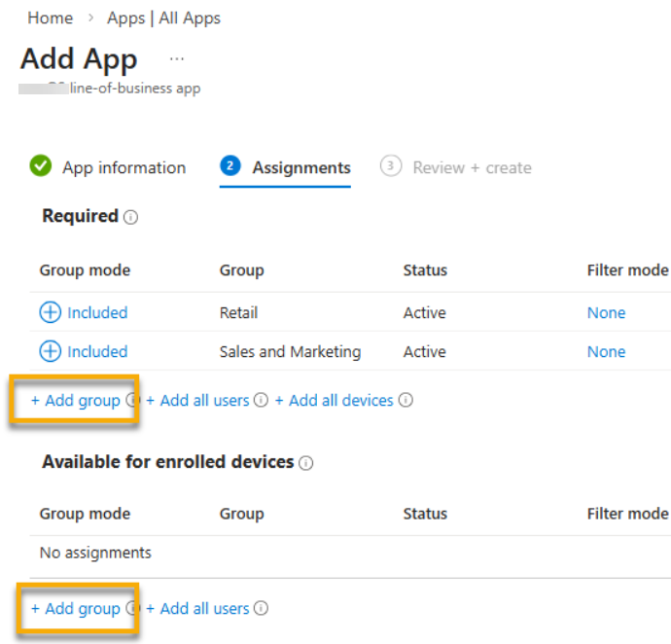Image resolution: width=671 pixels, height=644 pixels.
Task: Open None filter link for Sales and Marketing
Action: [606, 351]
